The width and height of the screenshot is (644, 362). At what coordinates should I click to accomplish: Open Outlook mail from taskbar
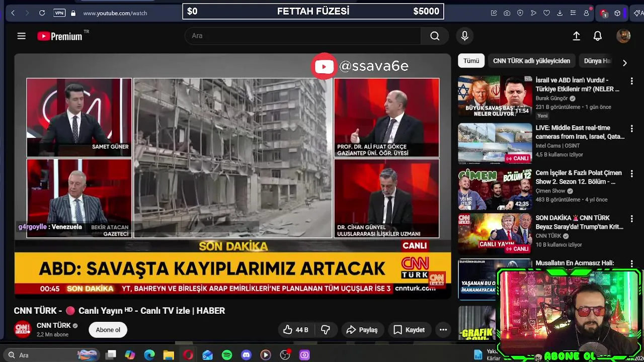pos(207,355)
